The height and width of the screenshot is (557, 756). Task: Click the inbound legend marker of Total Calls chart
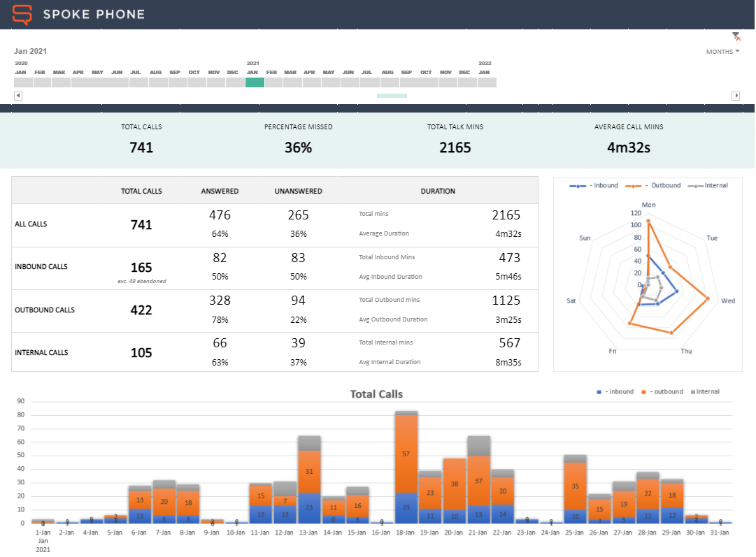tap(599, 392)
